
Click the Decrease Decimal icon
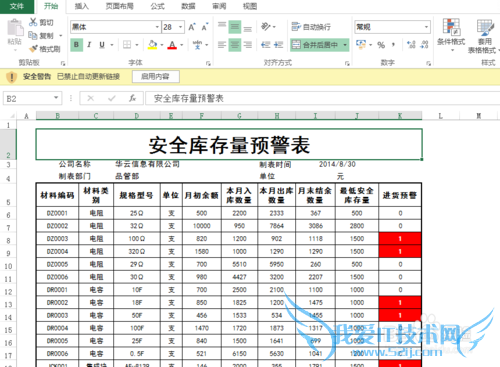point(424,44)
